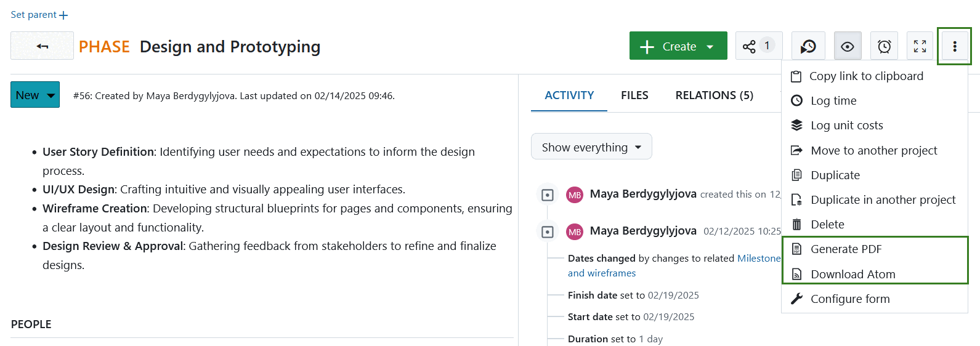Open the New status dropdown
The image size is (980, 346).
tap(35, 95)
